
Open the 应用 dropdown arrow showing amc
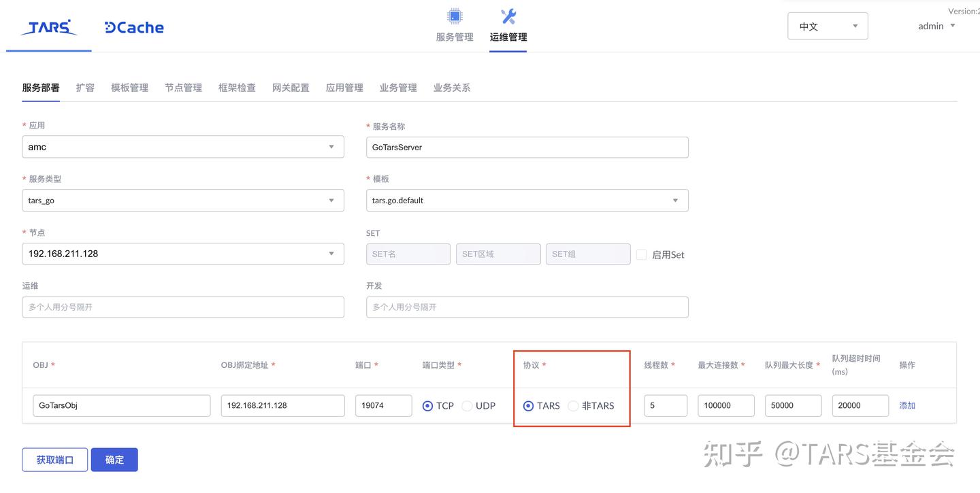(331, 146)
